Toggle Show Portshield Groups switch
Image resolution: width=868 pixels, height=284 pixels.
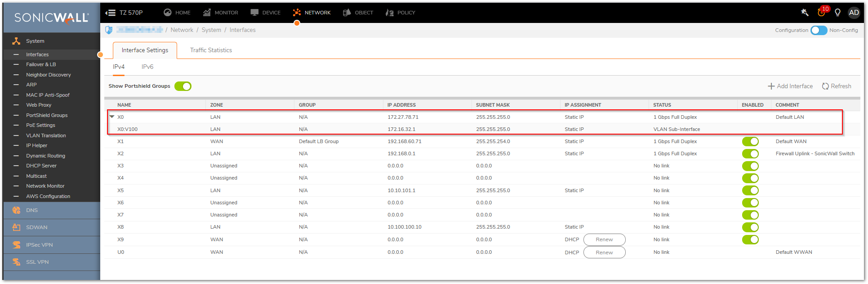pyautogui.click(x=183, y=86)
